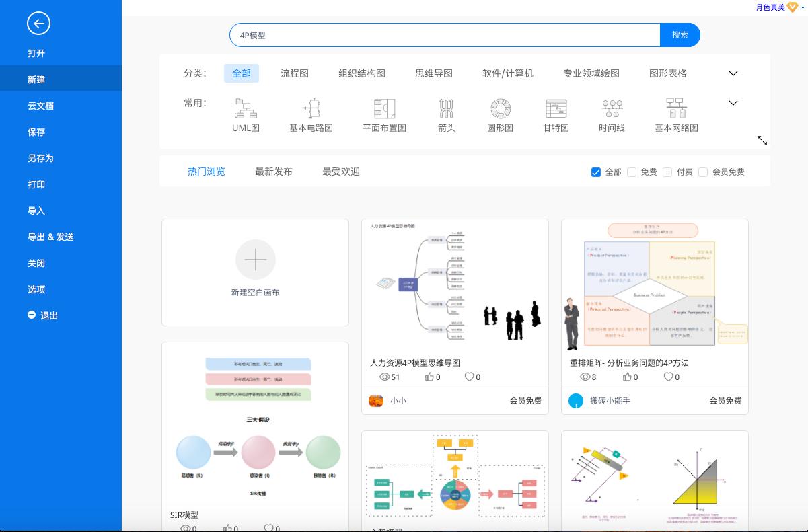
Task: Click the back arrow at top left
Action: pyautogui.click(x=38, y=23)
